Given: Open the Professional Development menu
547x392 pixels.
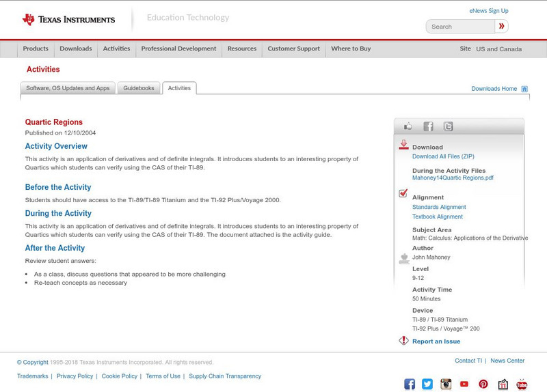Looking at the screenshot, I should (178, 48).
